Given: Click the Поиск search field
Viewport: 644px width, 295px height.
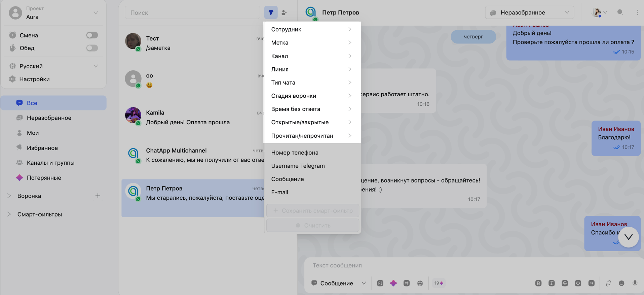Looking at the screenshot, I should [192, 13].
